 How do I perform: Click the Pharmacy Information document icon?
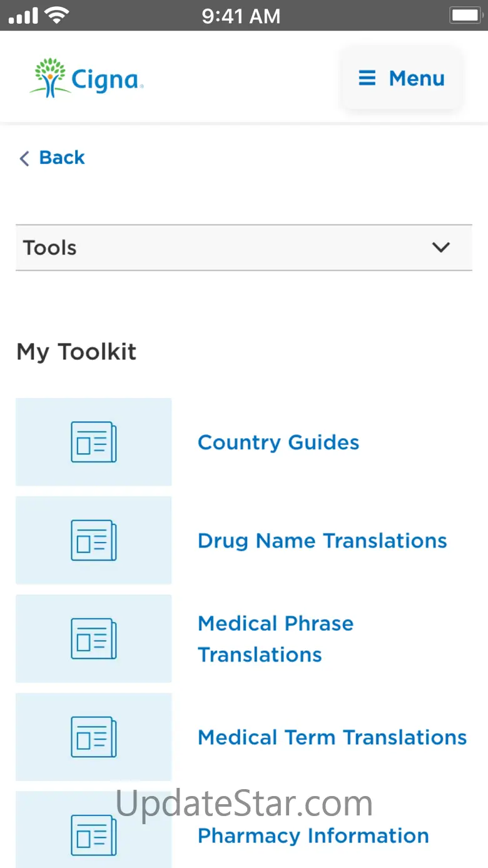pos(94,835)
